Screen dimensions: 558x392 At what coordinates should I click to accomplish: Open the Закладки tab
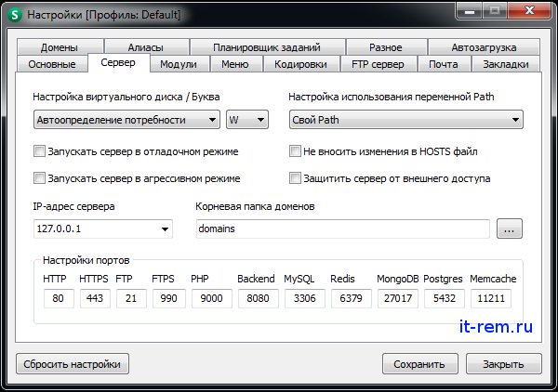coord(506,64)
